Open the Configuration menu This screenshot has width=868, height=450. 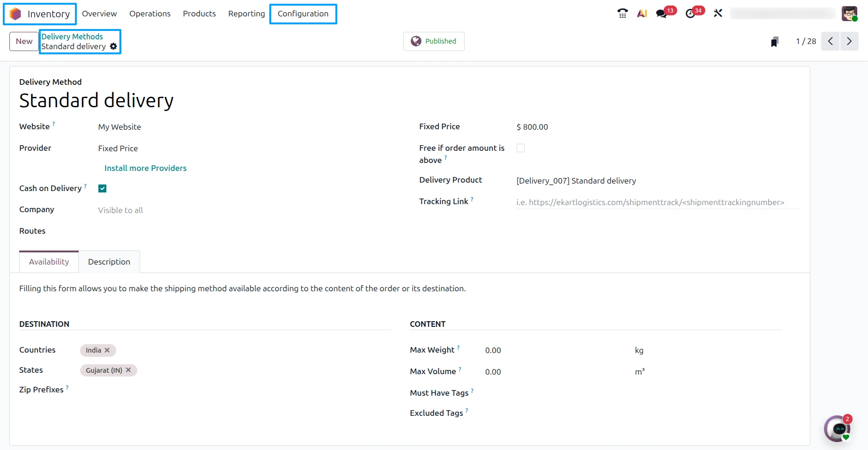point(303,14)
